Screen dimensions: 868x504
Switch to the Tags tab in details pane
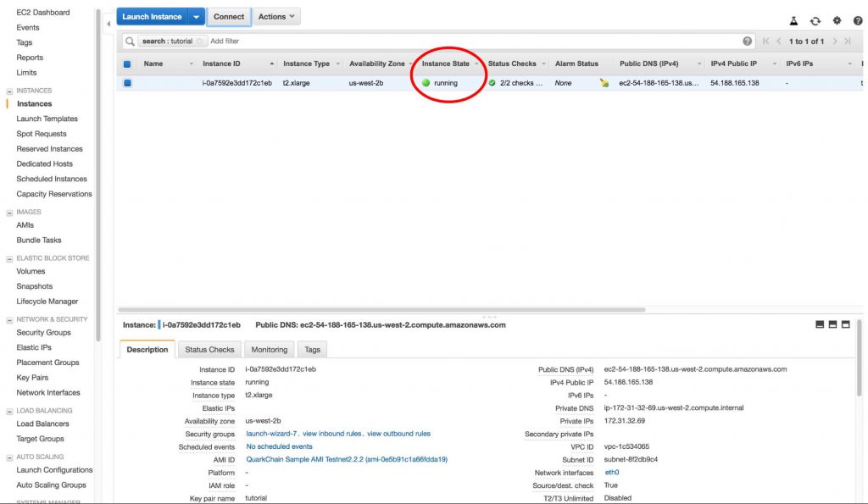click(x=312, y=350)
